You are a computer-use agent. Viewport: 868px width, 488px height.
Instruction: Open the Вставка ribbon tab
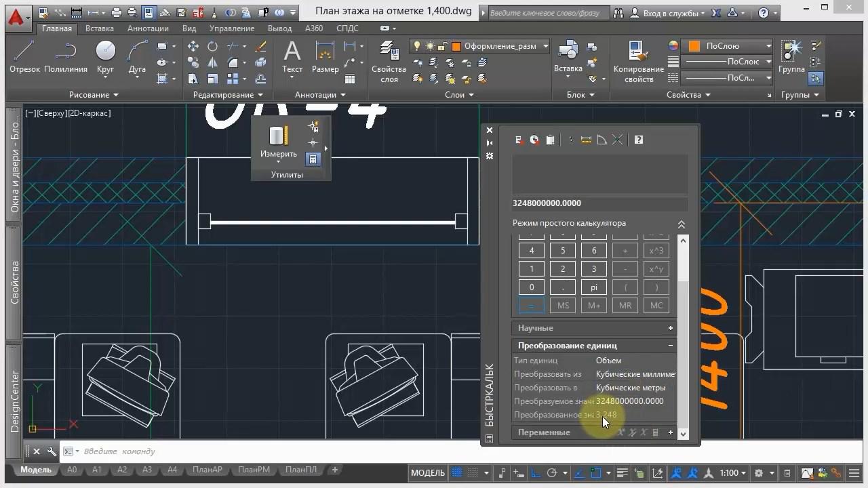tap(100, 28)
